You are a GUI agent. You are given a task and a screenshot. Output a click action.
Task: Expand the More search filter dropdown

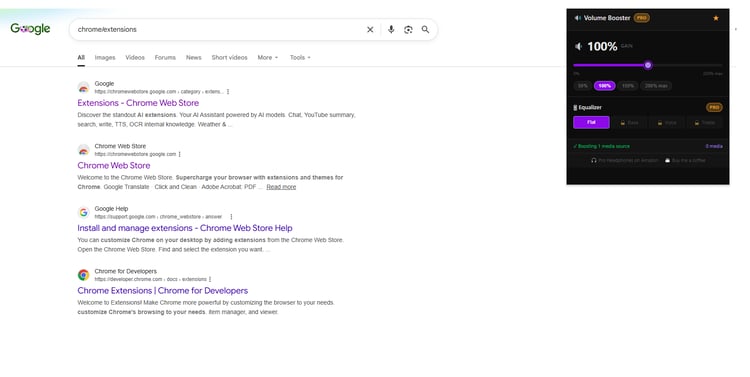click(267, 57)
